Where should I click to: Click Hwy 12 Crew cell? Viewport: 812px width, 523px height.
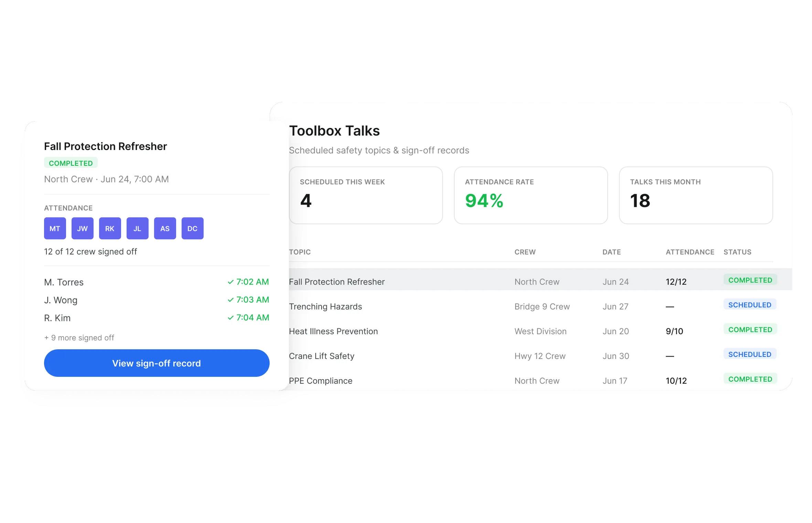540,356
